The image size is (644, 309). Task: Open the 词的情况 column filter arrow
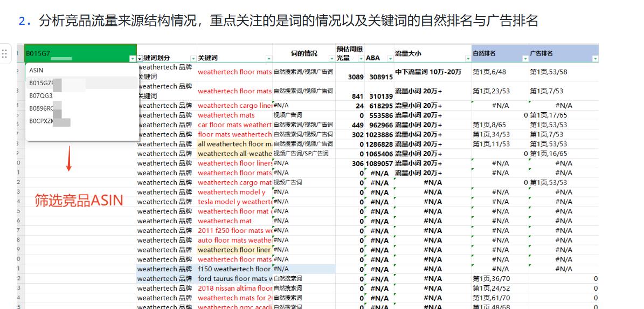pyautogui.click(x=331, y=59)
